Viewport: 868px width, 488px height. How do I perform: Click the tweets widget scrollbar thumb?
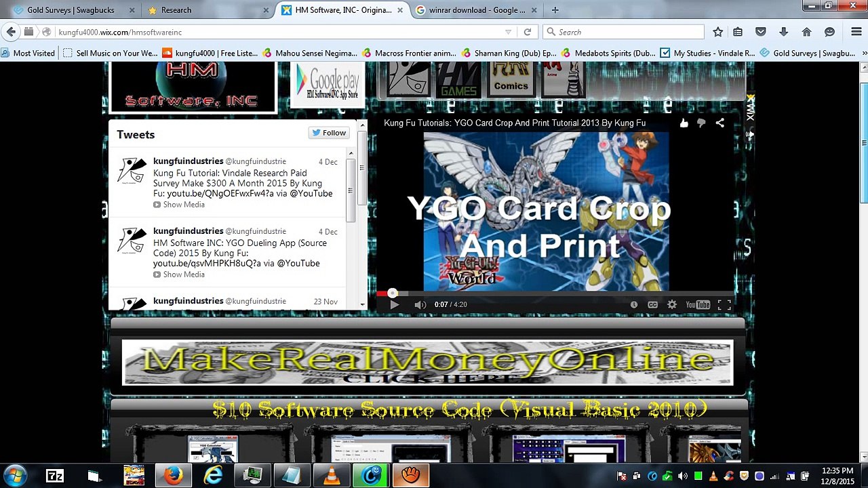pyautogui.click(x=351, y=191)
